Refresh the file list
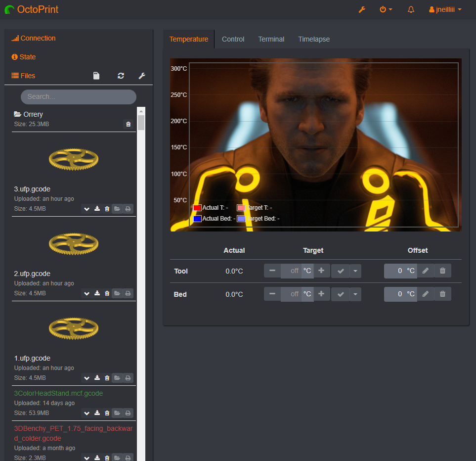The image size is (476, 461). [121, 76]
